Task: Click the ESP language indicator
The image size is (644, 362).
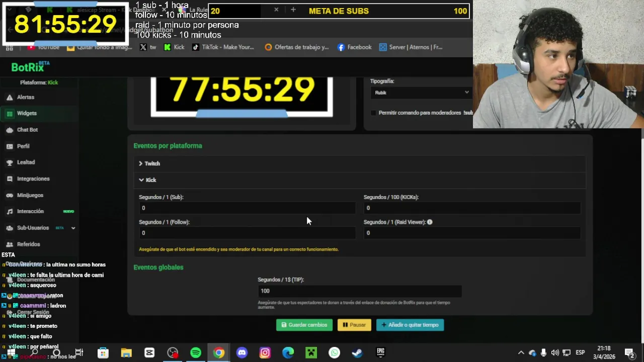Action: click(580, 353)
